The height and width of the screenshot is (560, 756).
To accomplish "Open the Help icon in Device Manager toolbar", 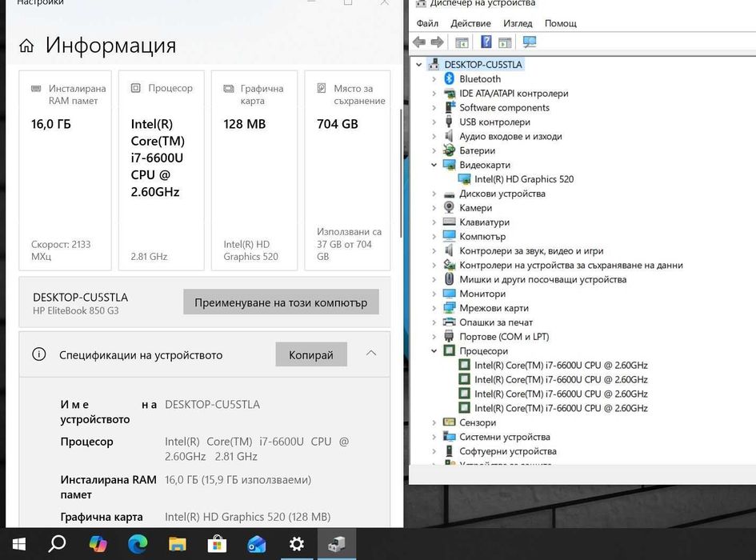I will click(486, 42).
